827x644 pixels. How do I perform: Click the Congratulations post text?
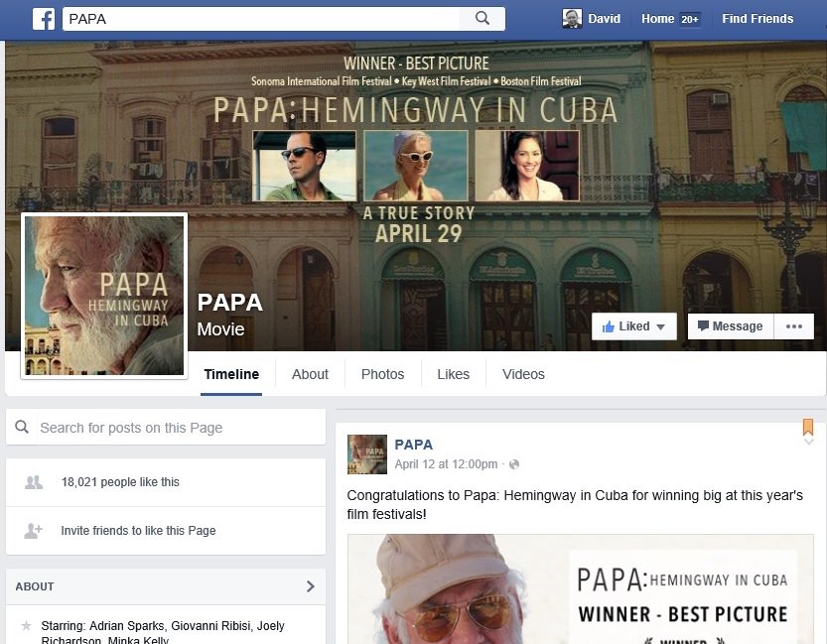pyautogui.click(x=575, y=504)
